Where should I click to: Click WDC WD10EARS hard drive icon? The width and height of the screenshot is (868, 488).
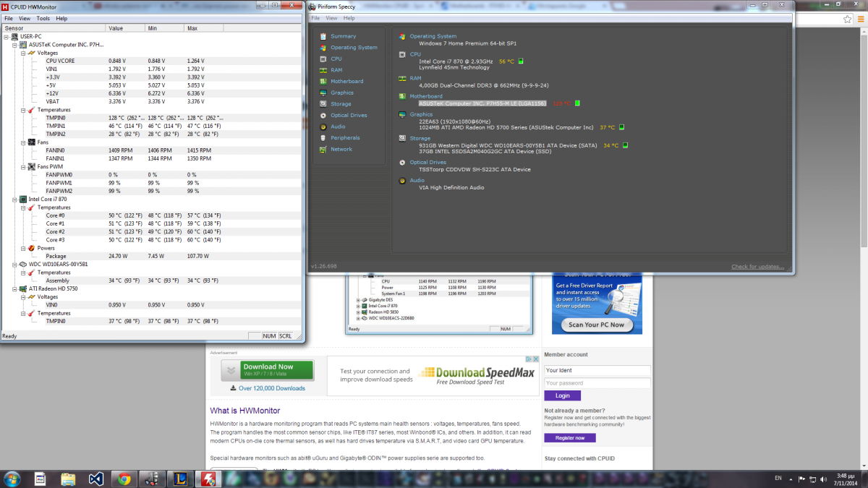[23, 264]
